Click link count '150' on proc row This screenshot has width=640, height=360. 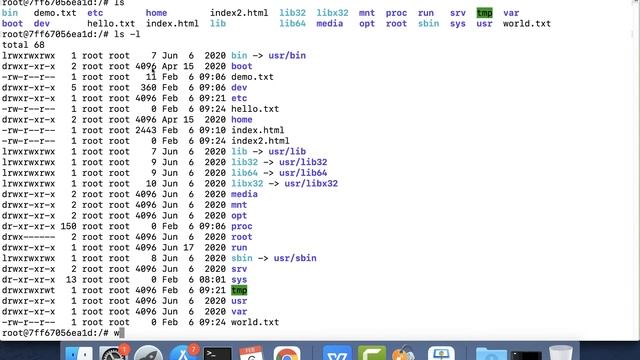coord(69,226)
